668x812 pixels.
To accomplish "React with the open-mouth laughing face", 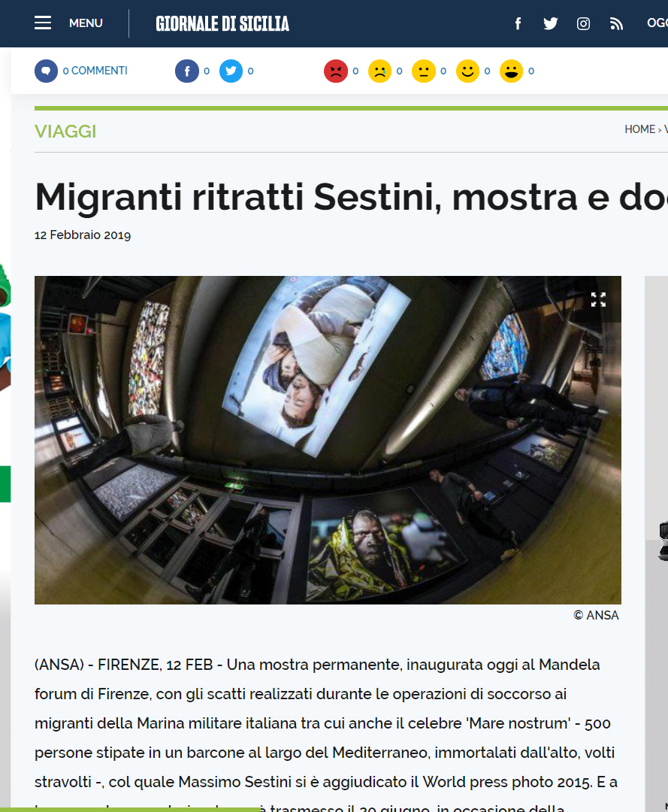I will pos(511,71).
